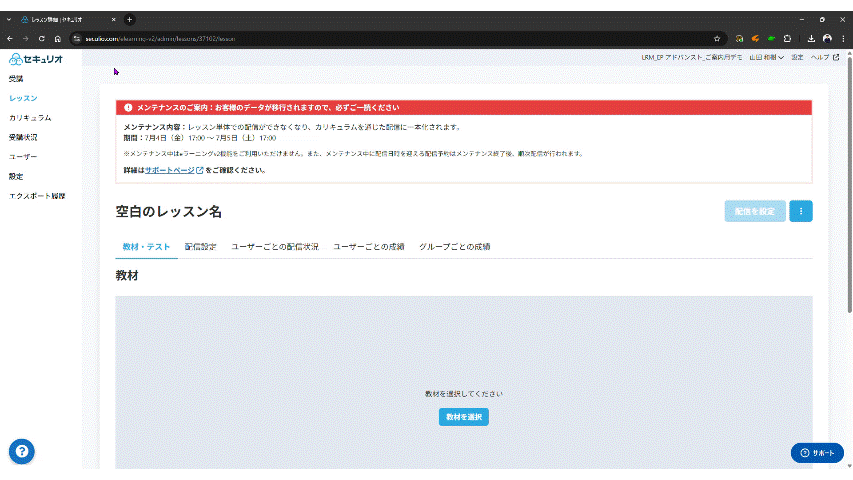Open 受講 in the sidebar
853x480 pixels.
pos(16,79)
